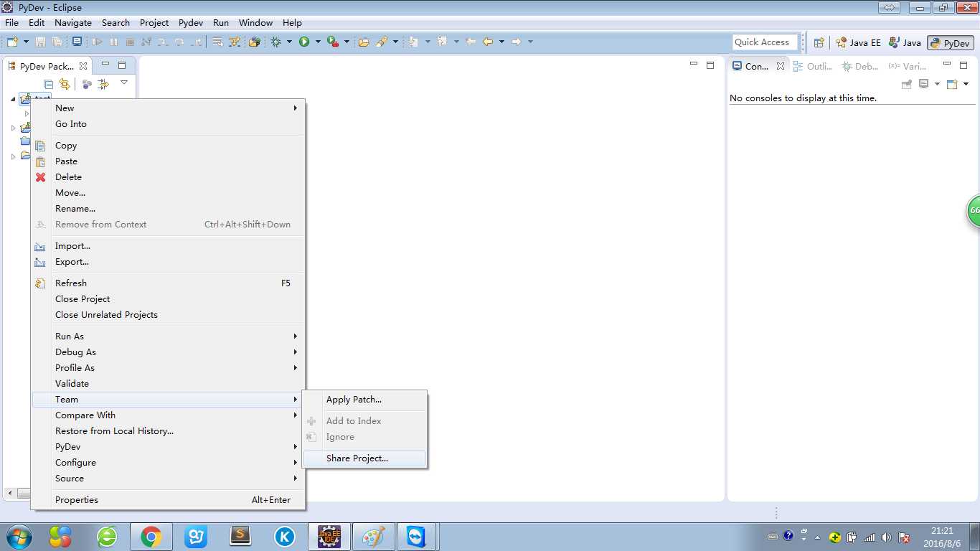Choose Properties from the context menu
The image size is (980, 551).
click(x=169, y=500)
